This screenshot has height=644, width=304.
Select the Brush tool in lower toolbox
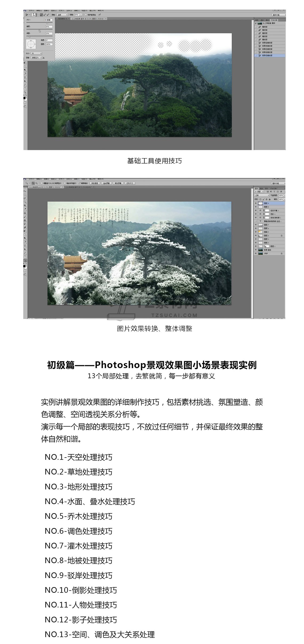(25, 217)
